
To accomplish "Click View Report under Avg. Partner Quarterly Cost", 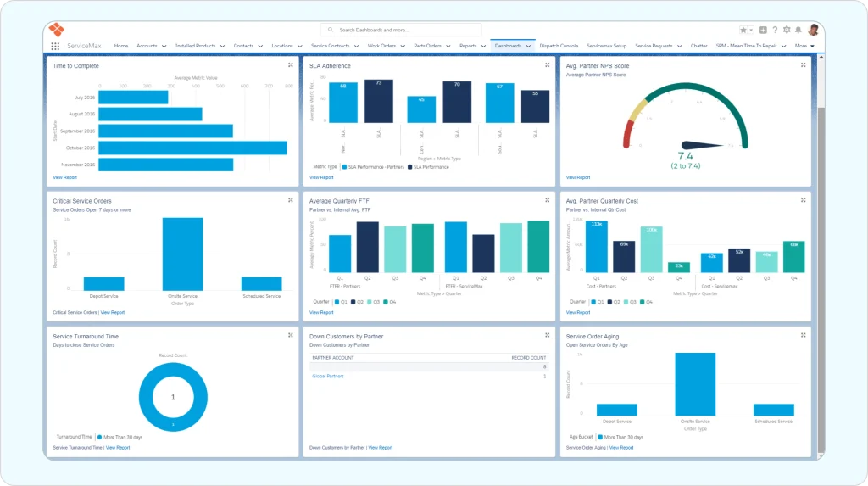I will click(578, 312).
